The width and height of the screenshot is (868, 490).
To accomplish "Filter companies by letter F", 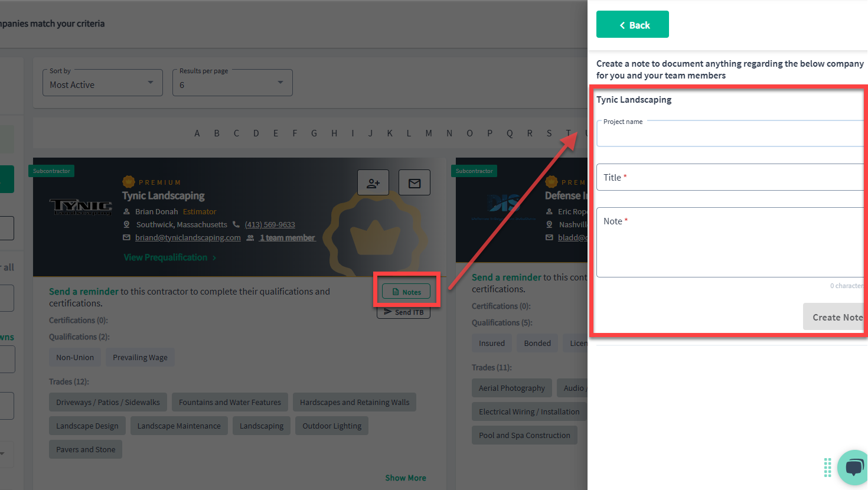I will click(295, 133).
